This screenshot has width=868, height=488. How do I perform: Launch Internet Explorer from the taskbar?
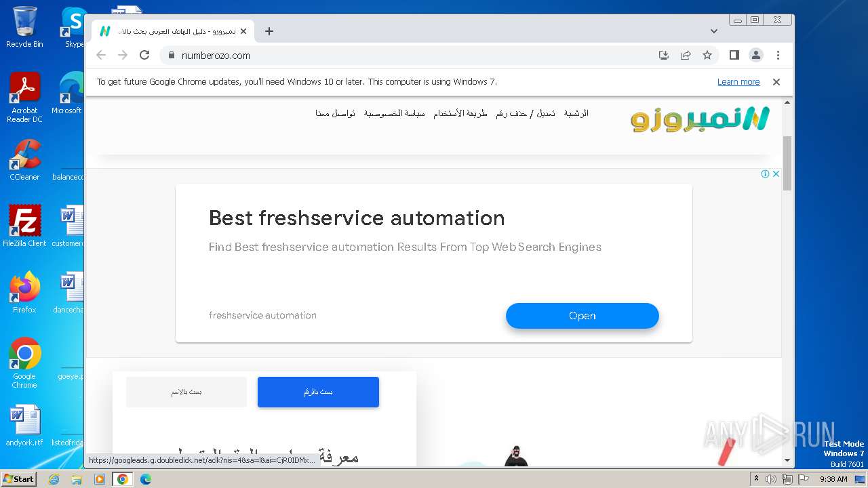[x=54, y=479]
